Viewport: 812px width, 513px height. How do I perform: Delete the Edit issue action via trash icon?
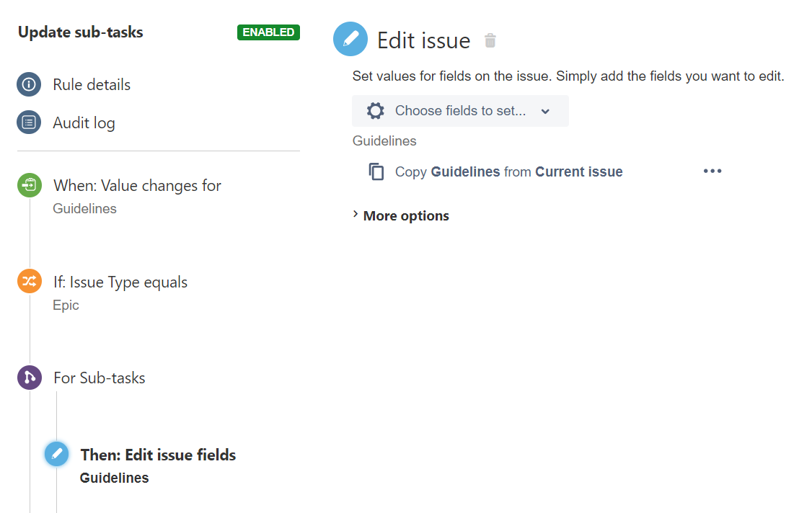pos(490,40)
